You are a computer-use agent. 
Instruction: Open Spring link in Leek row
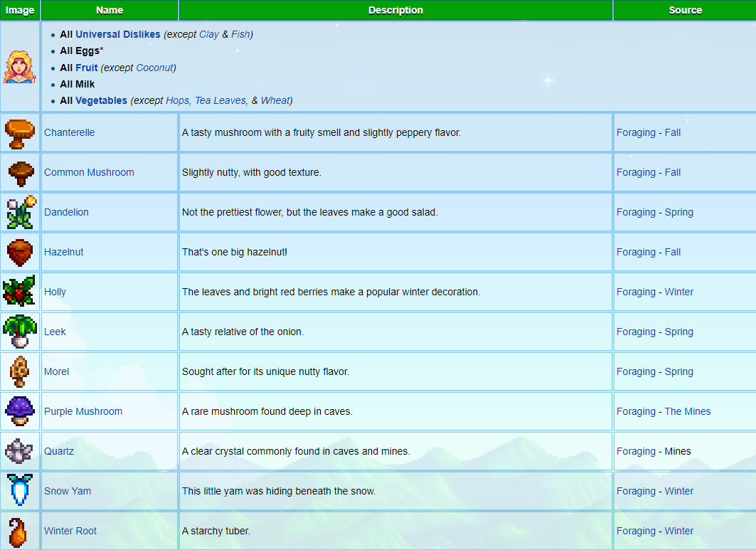[x=679, y=332]
